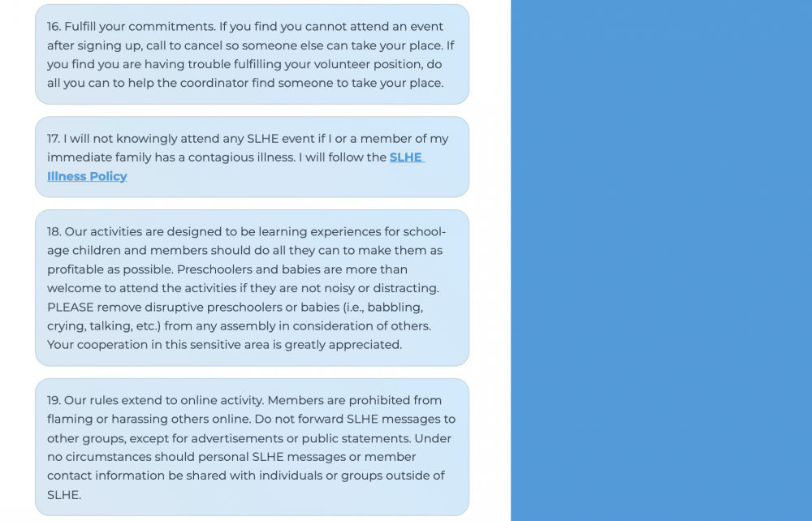Viewport: 812px width, 521px height.
Task: Click rule 16 about fulfilling commitments
Action: point(253,54)
